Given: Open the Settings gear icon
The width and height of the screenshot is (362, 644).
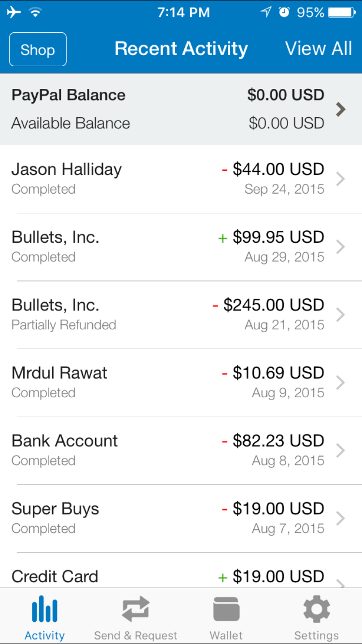Looking at the screenshot, I should tap(317, 609).
